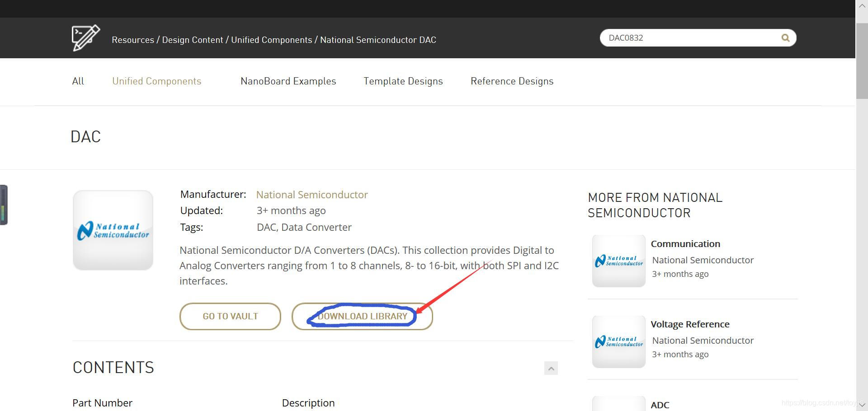
Task: Click the National Semiconductor DAC logo thumbnail
Action: click(x=113, y=230)
